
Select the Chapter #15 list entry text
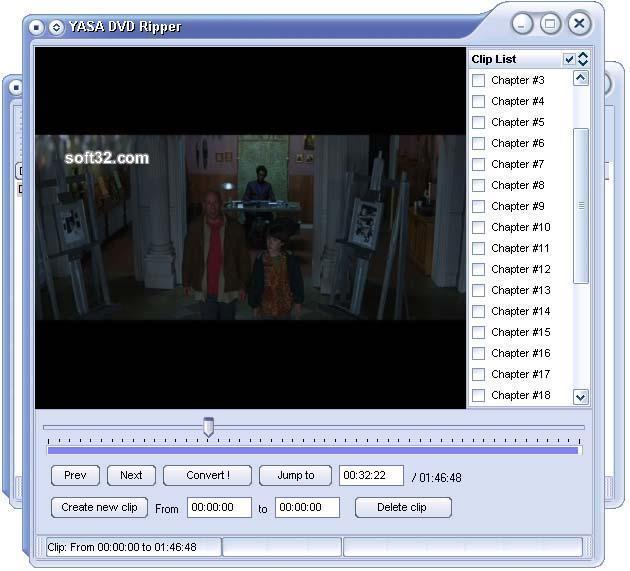tap(521, 332)
